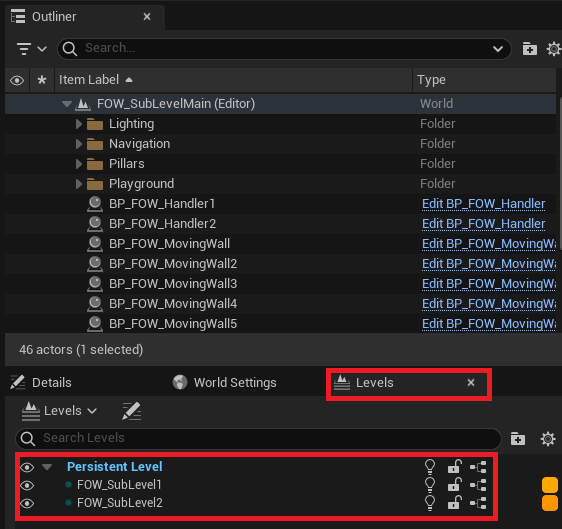Click the orange color swatch for FOW_SubLevel1
Screen dimensions: 562x529
pos(549,485)
